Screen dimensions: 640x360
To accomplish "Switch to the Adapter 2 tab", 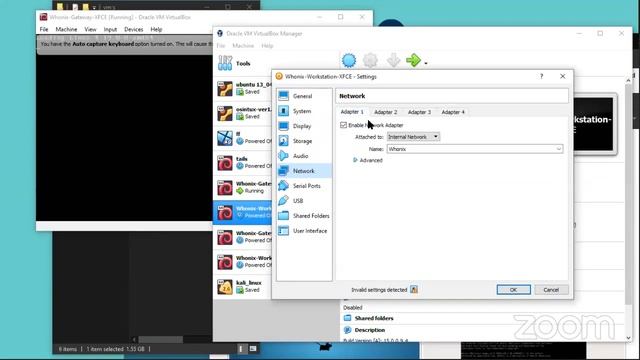I will [x=385, y=112].
